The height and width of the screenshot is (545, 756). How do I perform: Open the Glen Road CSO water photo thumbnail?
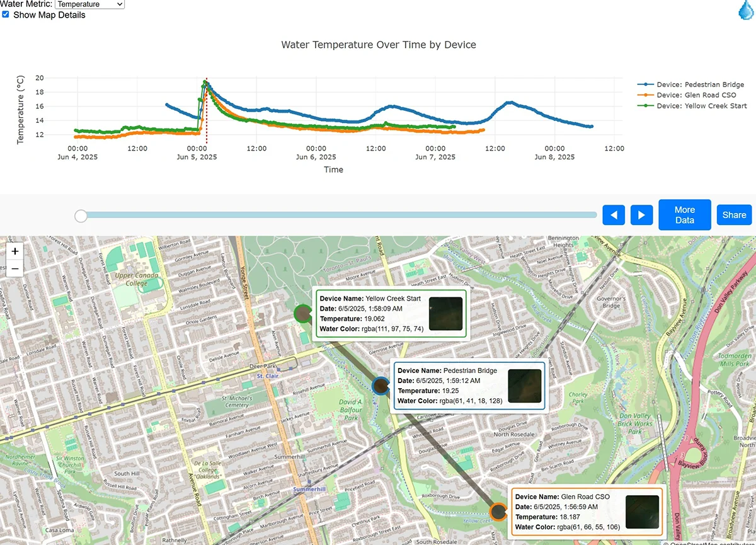tap(642, 512)
